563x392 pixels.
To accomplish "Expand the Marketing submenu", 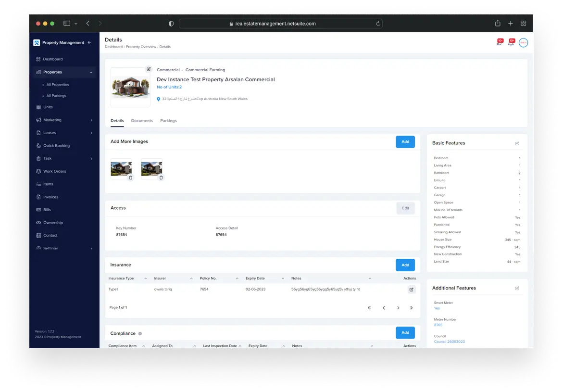I will click(91, 120).
